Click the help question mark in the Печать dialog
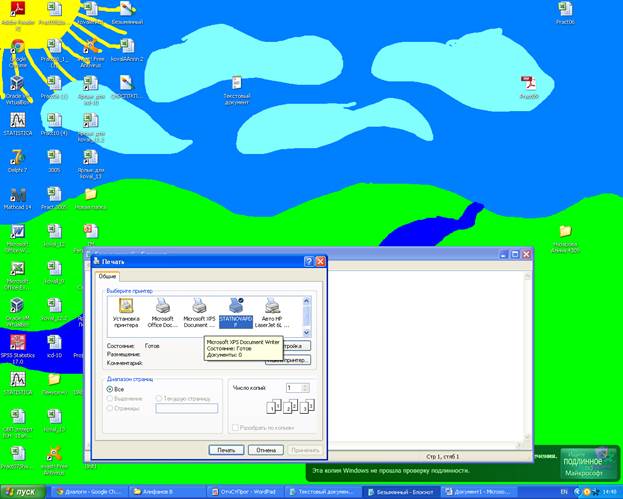Viewport: 623px width, 499px height. pyautogui.click(x=308, y=261)
